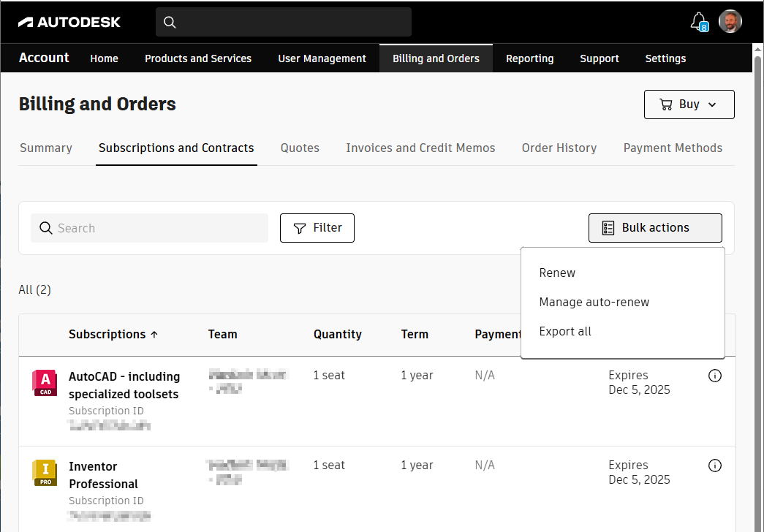The width and height of the screenshot is (764, 532).
Task: Click the Autodesk logo
Action: [69, 22]
